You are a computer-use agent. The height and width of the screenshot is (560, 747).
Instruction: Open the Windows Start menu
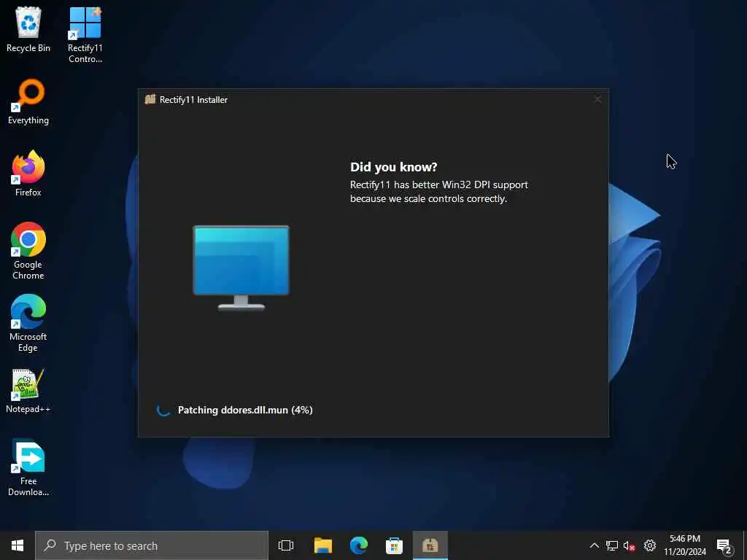[18, 545]
